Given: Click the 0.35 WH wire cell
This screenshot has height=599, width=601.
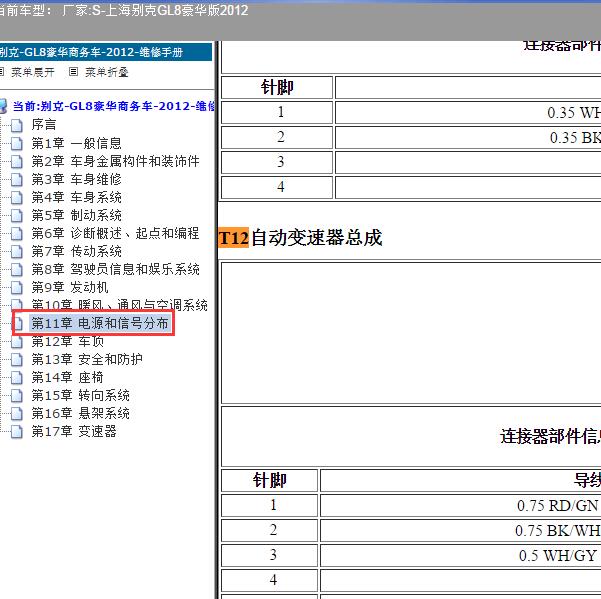Looking at the screenshot, I should (468, 113).
